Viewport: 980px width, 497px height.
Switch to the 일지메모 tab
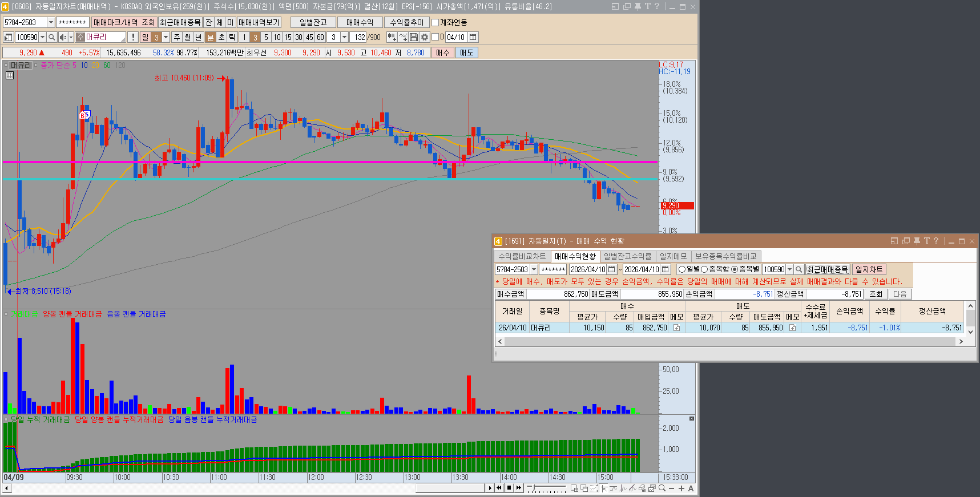pyautogui.click(x=673, y=256)
